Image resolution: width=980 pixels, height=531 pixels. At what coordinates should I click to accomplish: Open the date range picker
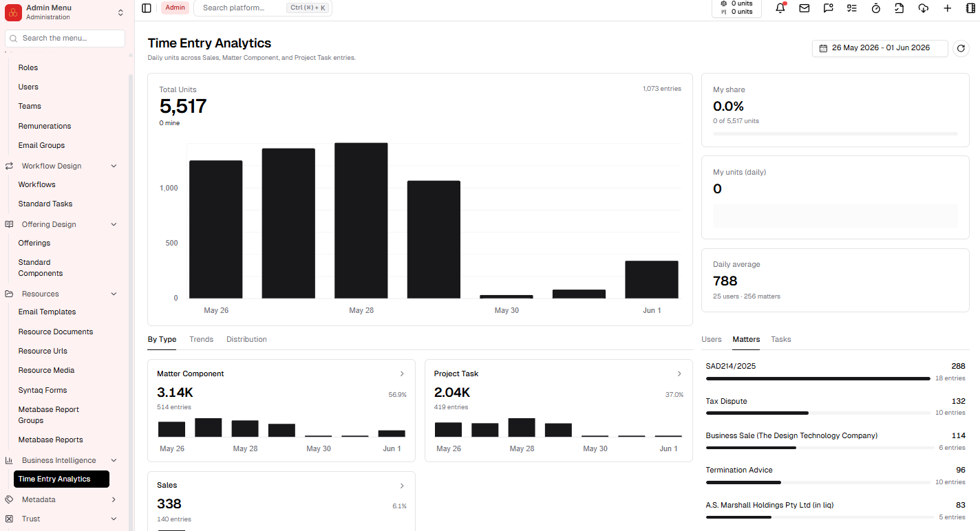pyautogui.click(x=880, y=48)
